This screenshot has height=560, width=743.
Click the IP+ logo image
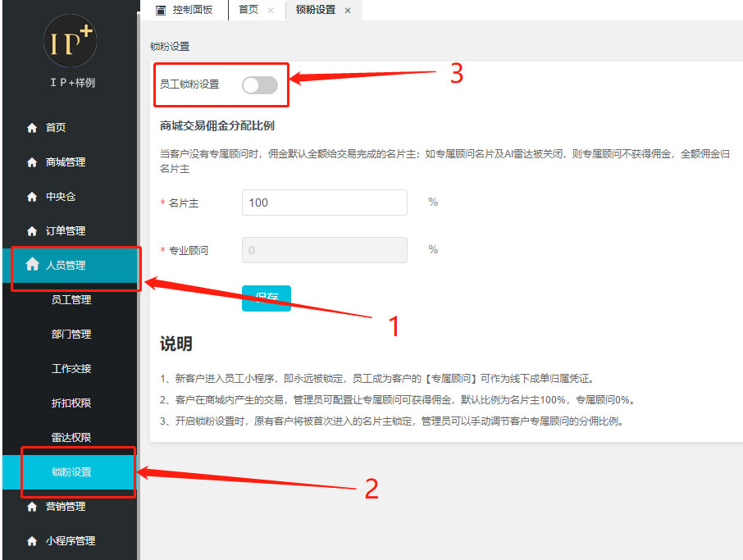(x=71, y=41)
